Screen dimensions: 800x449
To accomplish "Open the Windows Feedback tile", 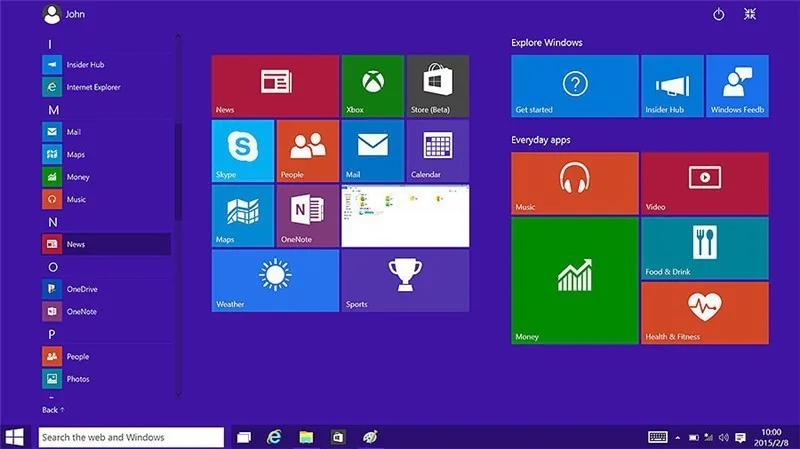I will (x=737, y=86).
